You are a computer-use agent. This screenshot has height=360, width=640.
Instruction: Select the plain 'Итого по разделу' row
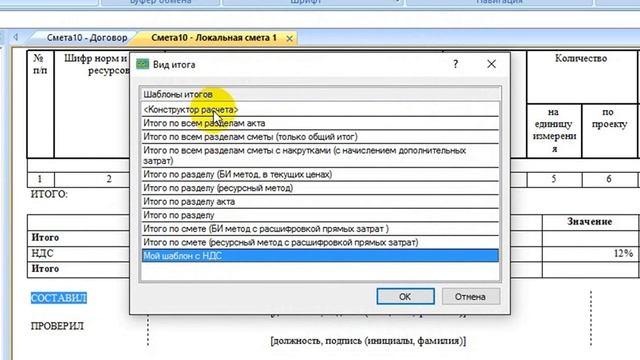pos(320,215)
